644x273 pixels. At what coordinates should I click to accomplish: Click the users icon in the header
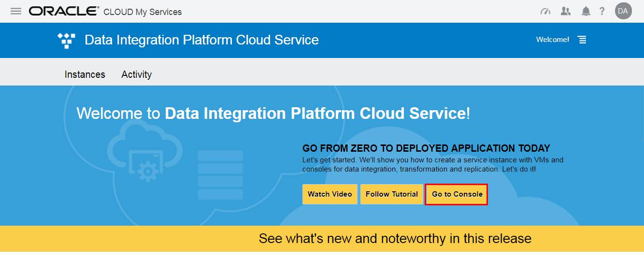coord(566,11)
